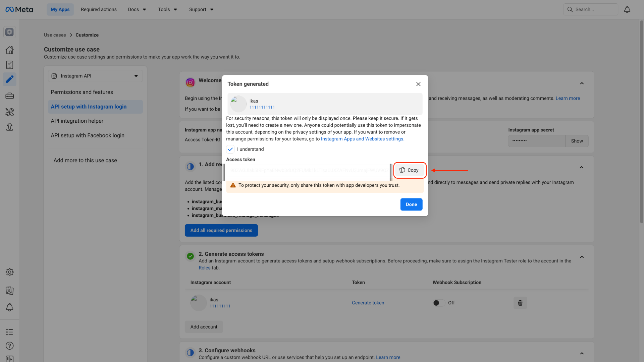Click the half-filled status icon for step 1
This screenshot has width=644, height=362.
[190, 167]
